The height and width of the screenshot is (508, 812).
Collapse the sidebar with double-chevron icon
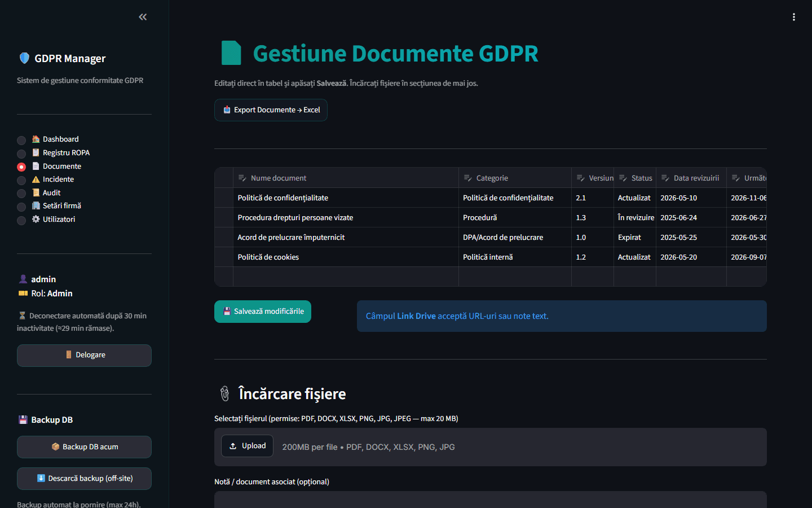tap(143, 17)
